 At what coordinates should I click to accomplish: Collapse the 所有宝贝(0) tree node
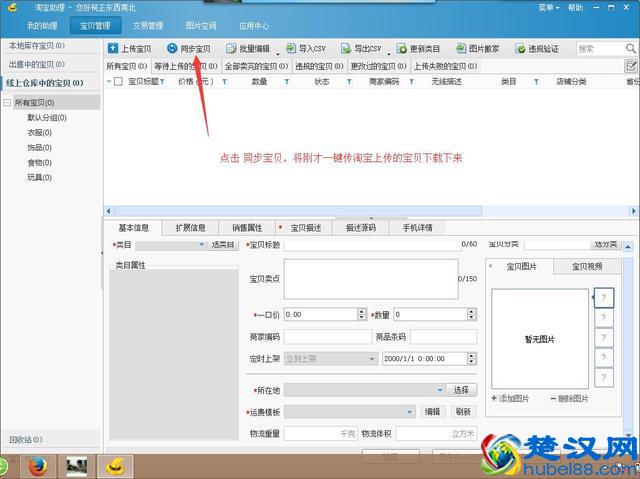pos(7,103)
